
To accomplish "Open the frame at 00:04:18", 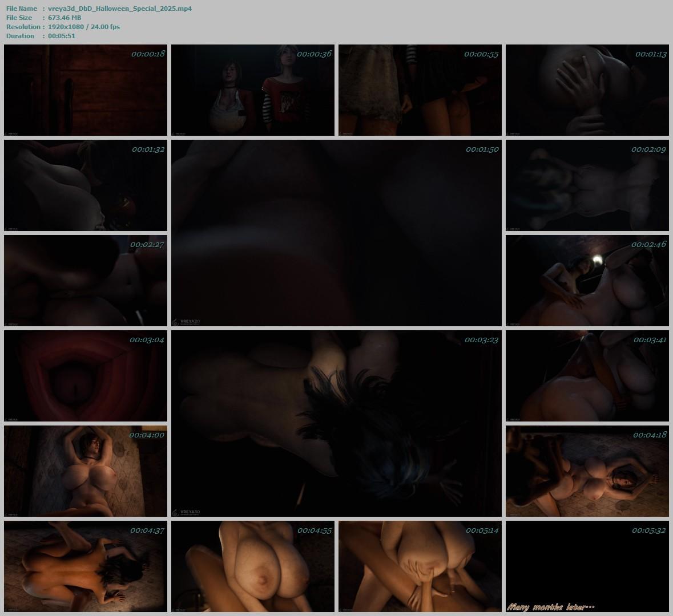I will (587, 471).
